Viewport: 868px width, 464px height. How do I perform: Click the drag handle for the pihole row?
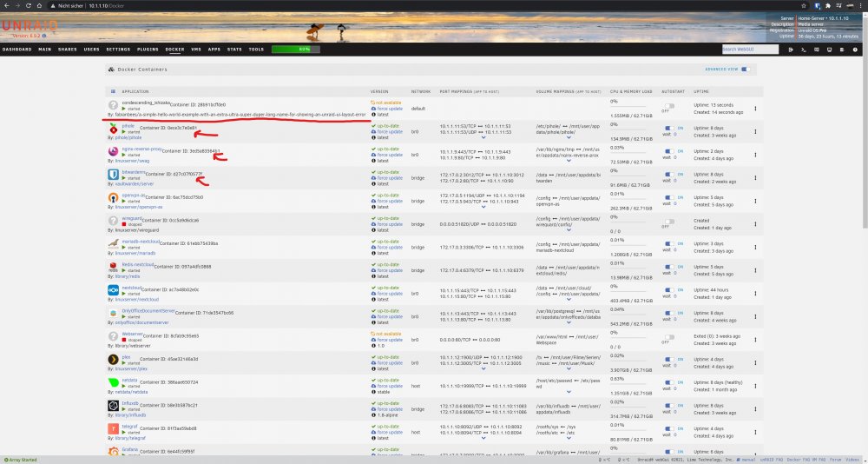click(755, 132)
